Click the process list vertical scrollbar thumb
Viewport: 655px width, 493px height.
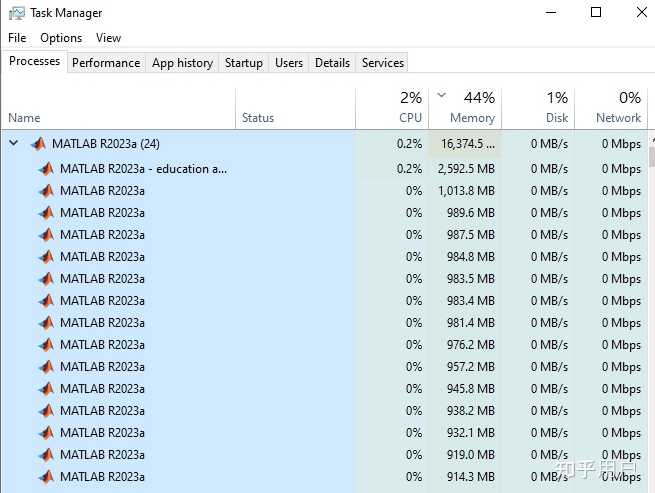652,158
